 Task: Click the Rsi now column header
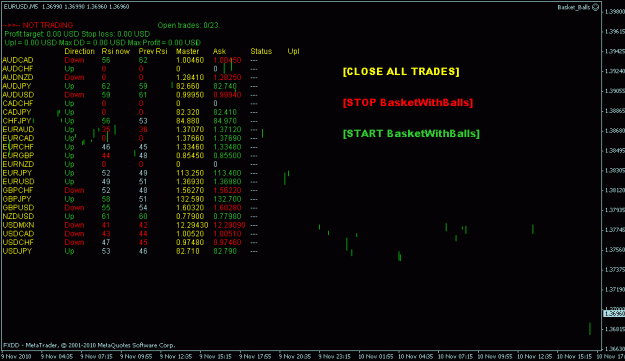[x=116, y=51]
